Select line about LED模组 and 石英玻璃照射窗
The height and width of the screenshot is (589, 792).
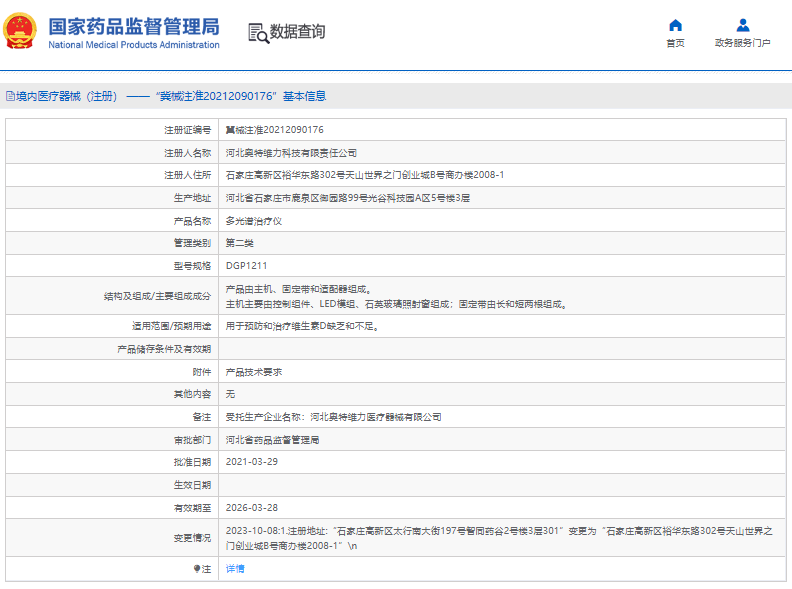pyautogui.click(x=397, y=304)
